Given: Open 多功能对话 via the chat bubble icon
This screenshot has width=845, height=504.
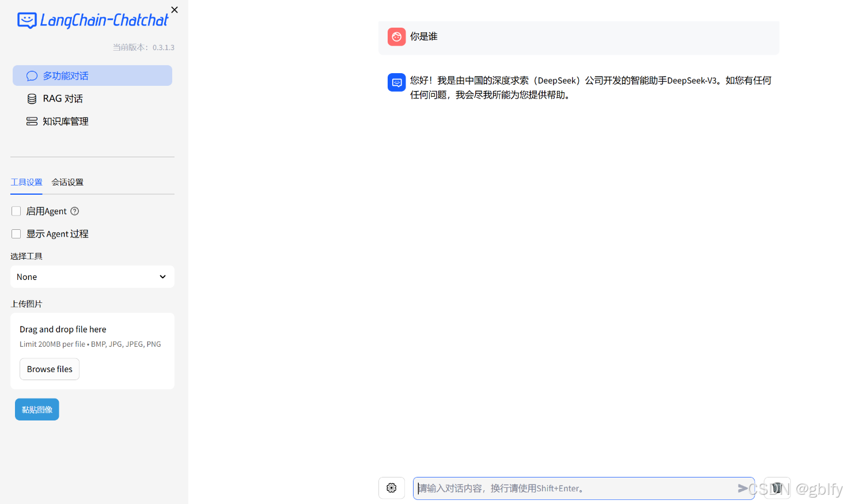Looking at the screenshot, I should click(32, 75).
